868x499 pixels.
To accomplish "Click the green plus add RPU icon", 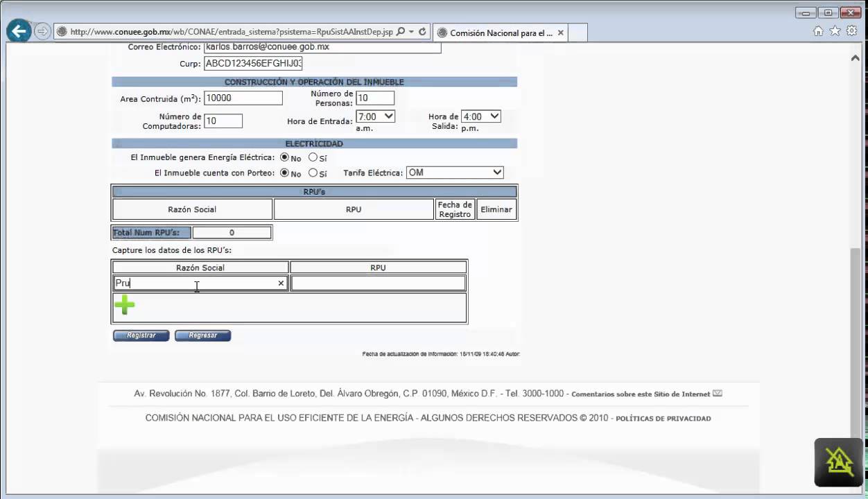I will click(x=125, y=304).
